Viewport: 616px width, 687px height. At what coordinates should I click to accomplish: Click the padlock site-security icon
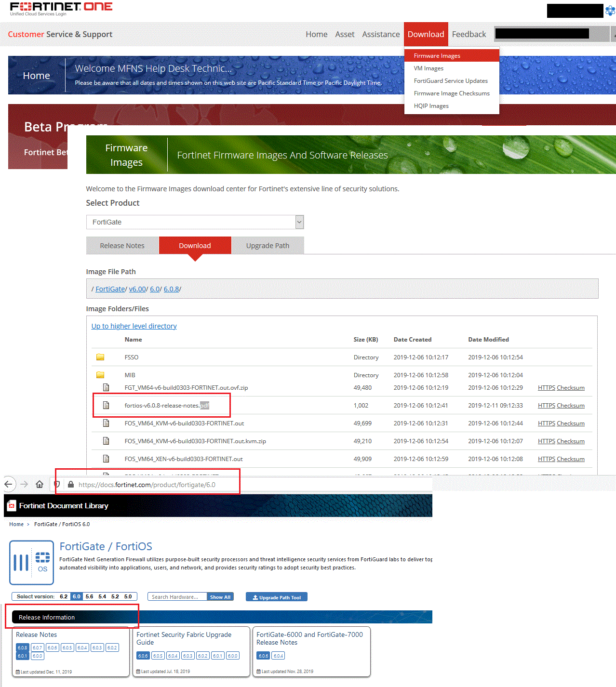pyautogui.click(x=71, y=485)
